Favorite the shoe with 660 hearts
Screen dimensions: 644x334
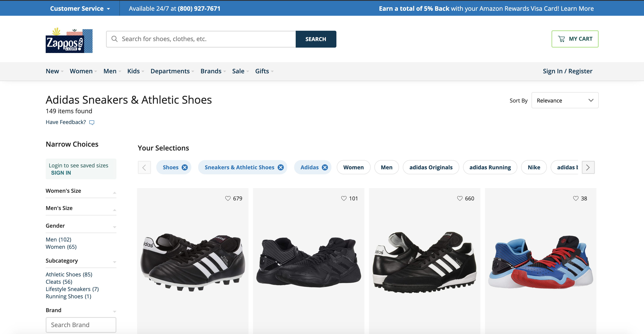click(x=460, y=198)
